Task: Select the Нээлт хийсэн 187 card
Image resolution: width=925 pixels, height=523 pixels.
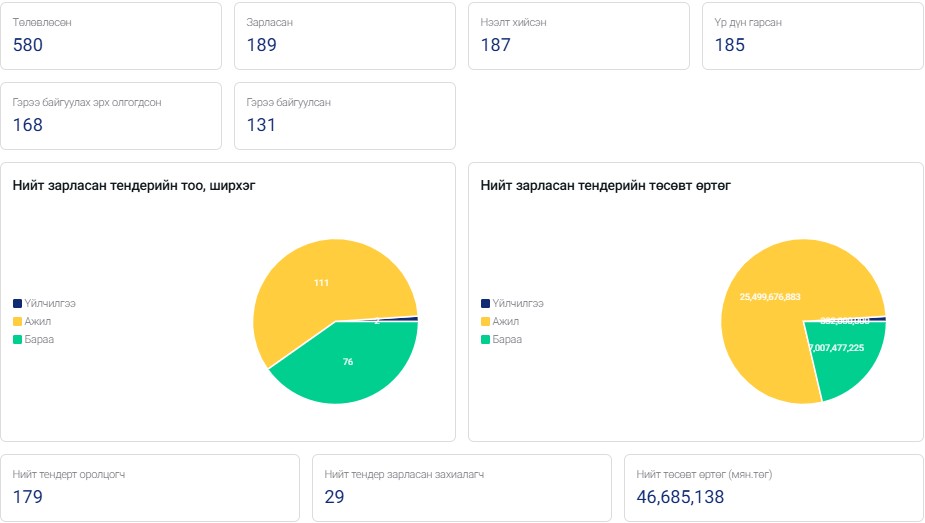Action: click(579, 36)
